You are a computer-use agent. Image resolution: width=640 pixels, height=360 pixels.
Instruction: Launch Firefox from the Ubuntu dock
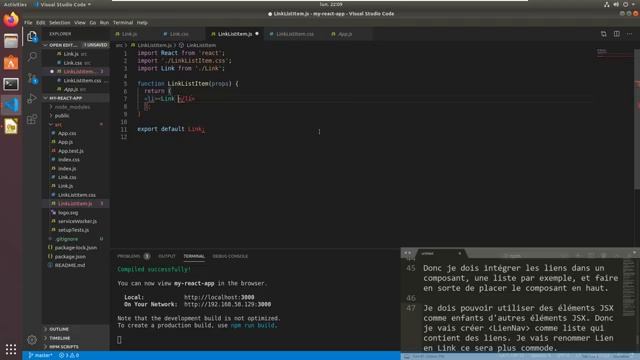click(11, 19)
